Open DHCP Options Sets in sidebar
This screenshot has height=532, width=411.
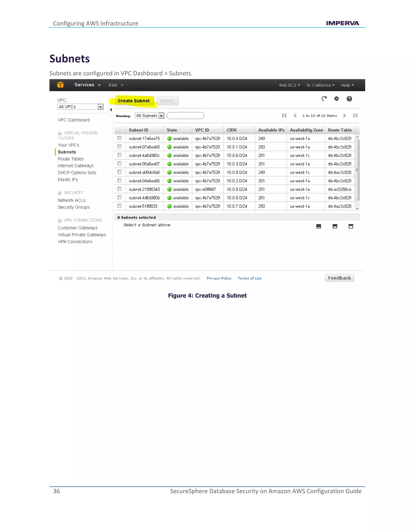pos(77,173)
